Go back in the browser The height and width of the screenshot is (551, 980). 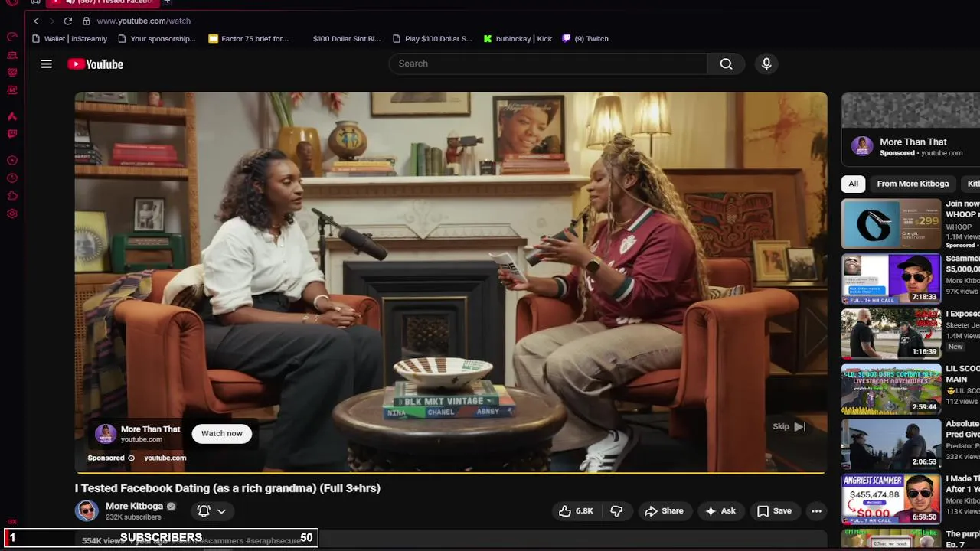(36, 21)
